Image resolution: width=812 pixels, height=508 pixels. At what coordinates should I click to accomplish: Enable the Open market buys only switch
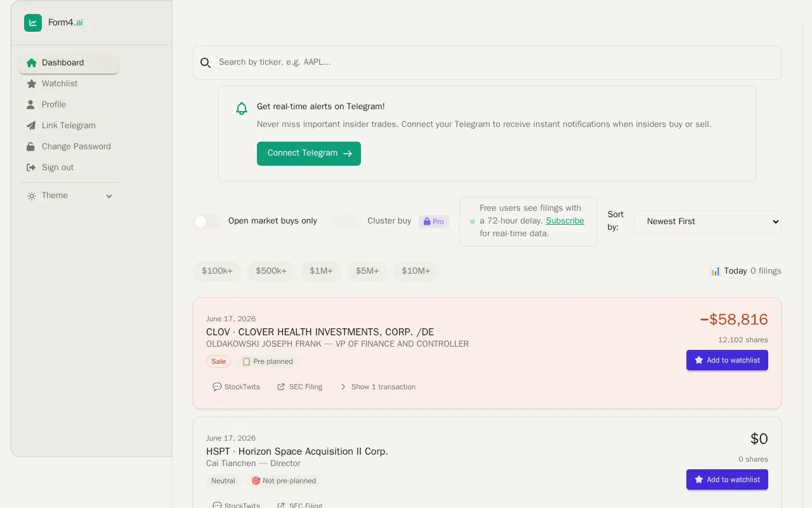pyautogui.click(x=207, y=222)
